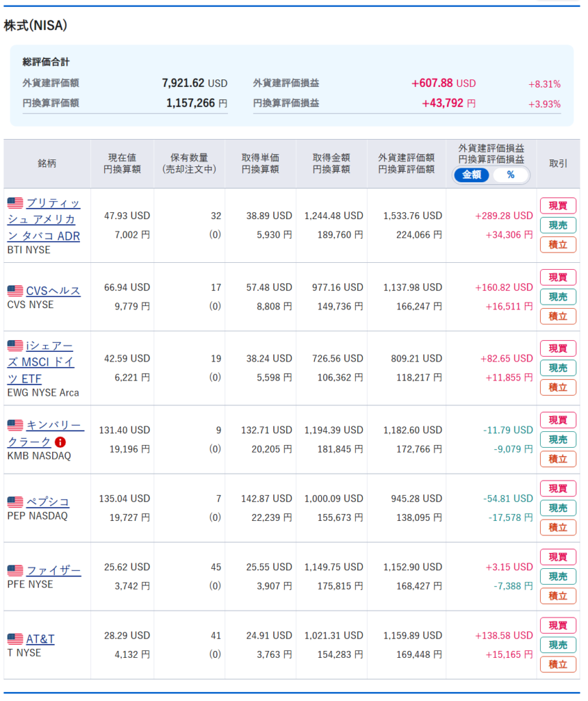Click 現買 for CVS row
Image resolution: width=588 pixels, height=701 pixels.
point(558,277)
